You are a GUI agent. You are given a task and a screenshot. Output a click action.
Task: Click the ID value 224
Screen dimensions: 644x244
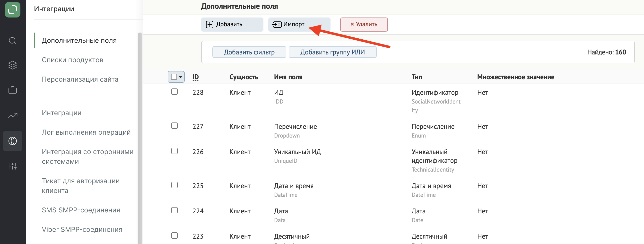(x=198, y=211)
